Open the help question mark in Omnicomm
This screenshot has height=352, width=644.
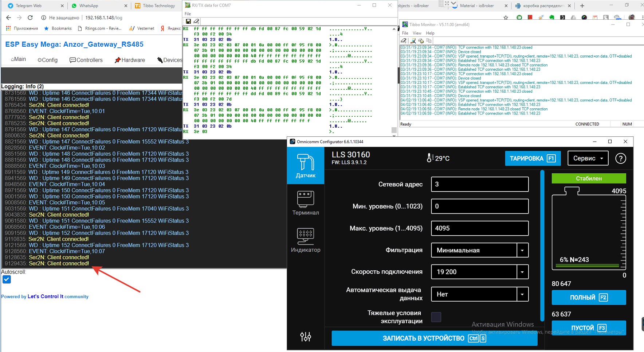coord(620,158)
